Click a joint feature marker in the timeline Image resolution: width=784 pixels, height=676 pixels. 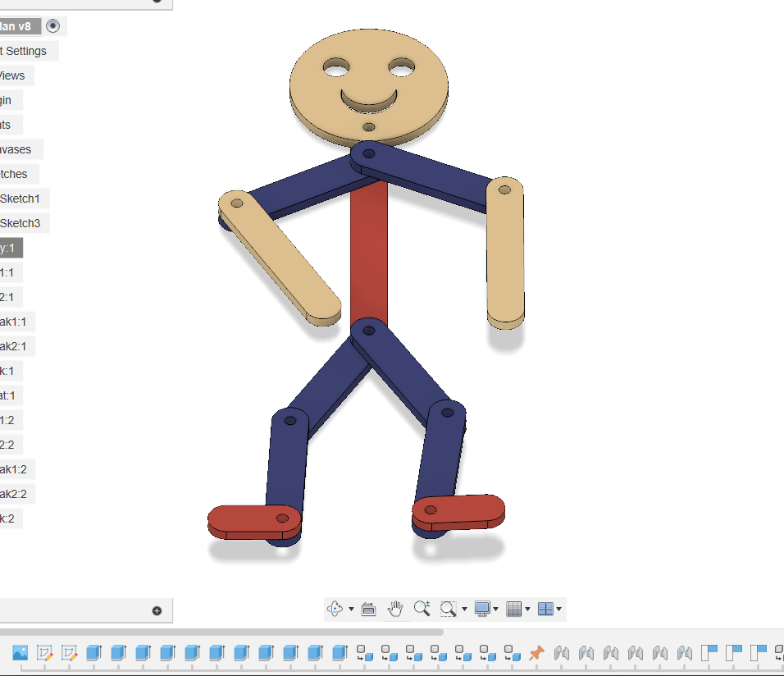pos(563,653)
